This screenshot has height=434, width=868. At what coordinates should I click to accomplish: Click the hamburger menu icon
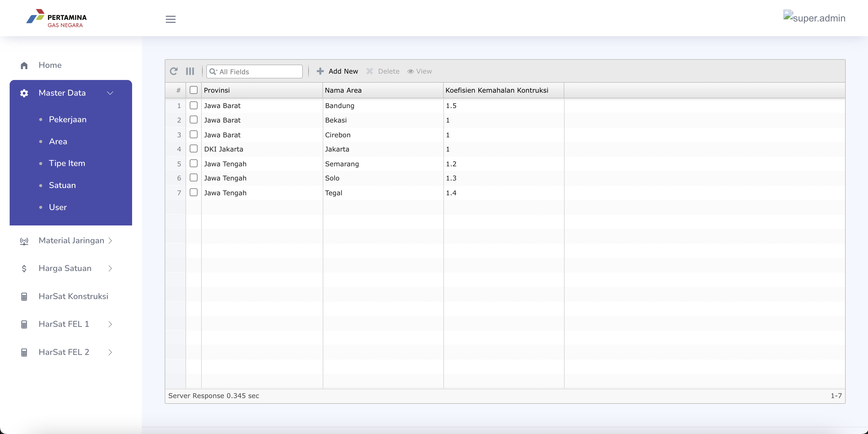[x=170, y=19]
